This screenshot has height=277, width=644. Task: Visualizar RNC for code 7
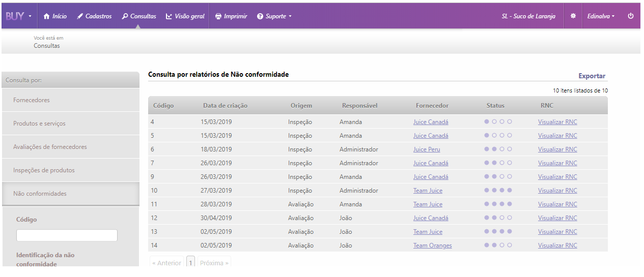(557, 163)
